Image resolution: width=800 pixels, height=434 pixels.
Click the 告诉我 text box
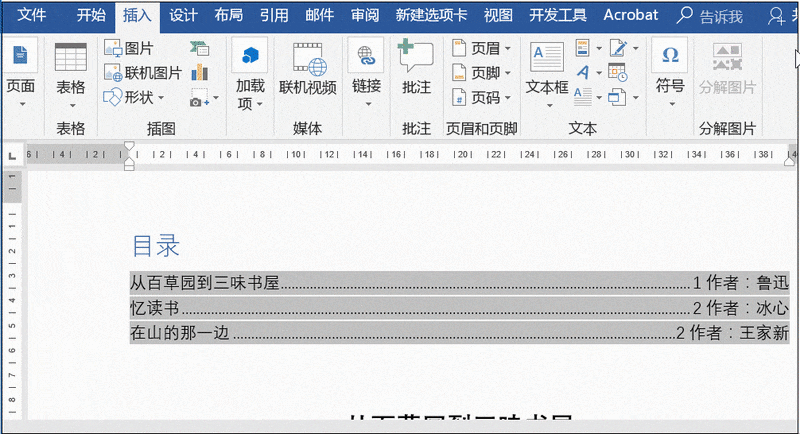pos(721,17)
